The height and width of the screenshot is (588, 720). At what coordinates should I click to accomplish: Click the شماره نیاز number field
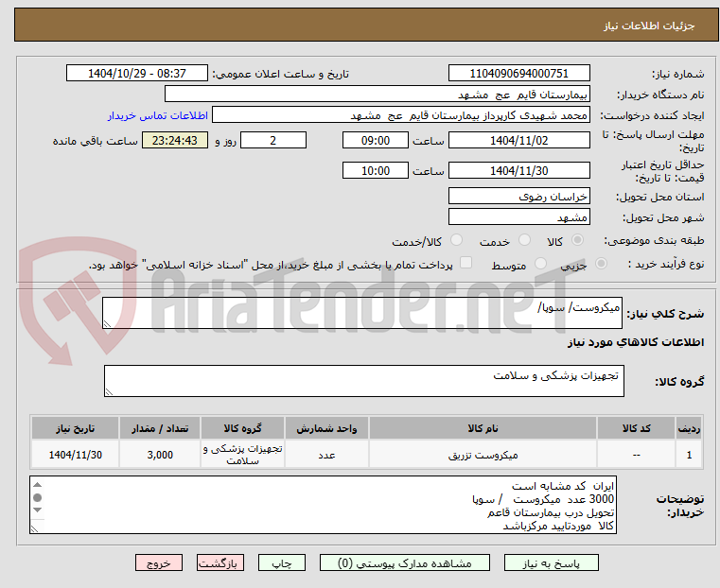tap(518, 74)
